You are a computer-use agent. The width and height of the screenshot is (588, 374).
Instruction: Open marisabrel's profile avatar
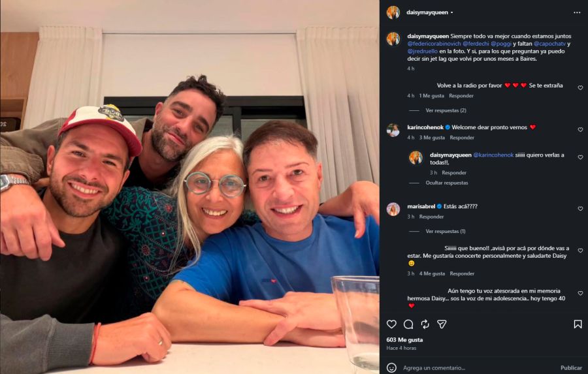pyautogui.click(x=393, y=209)
